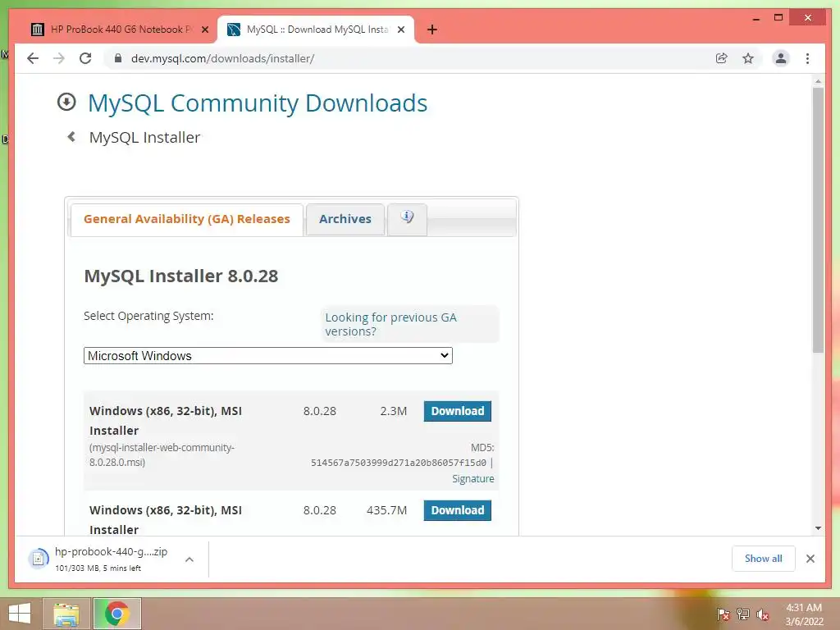Expand options chevron for zip download
This screenshot has width=840, height=630.
[189, 559]
